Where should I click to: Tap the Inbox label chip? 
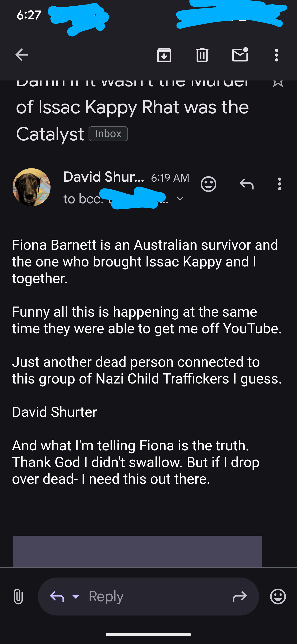coord(108,134)
